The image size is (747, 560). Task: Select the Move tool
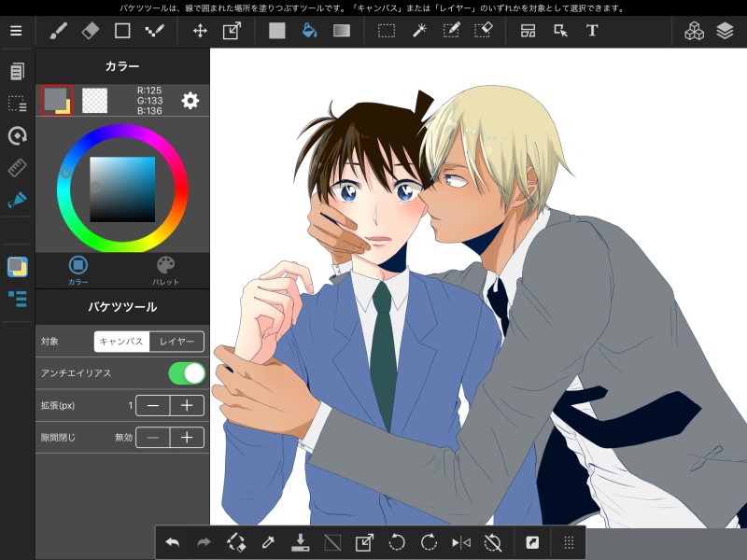[200, 31]
